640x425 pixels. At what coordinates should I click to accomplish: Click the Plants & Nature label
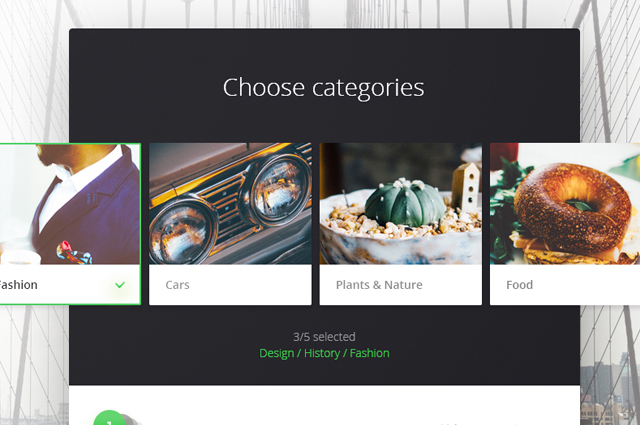point(379,285)
